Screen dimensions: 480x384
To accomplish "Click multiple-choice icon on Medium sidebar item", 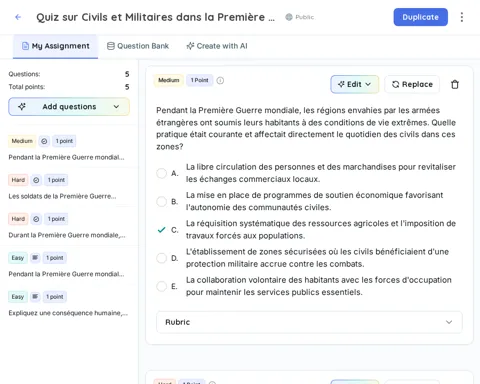I will pyautogui.click(x=44, y=141).
